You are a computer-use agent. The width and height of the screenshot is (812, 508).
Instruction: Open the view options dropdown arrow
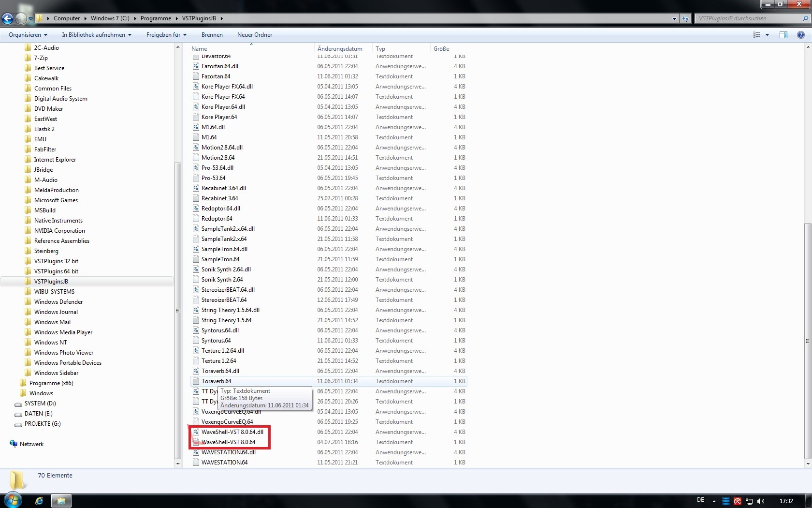point(767,35)
